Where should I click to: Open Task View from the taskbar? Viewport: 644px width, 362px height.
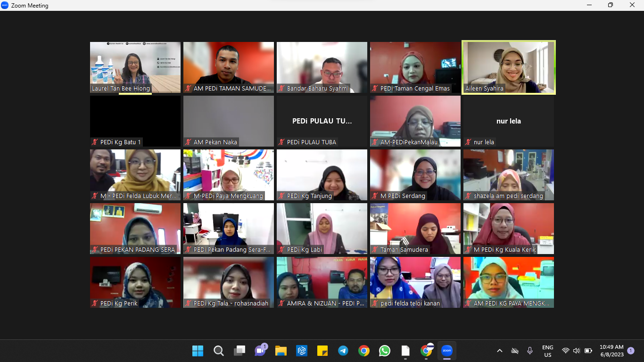[239, 351]
